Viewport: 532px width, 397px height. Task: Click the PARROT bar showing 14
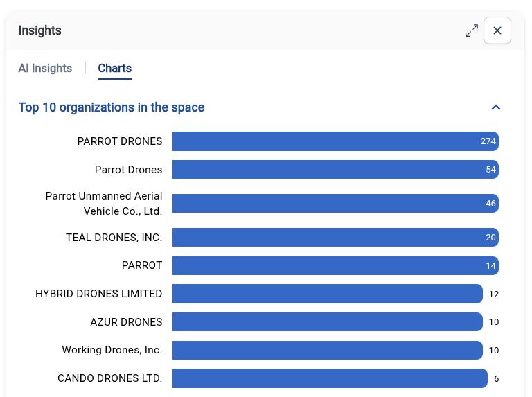[x=335, y=265]
